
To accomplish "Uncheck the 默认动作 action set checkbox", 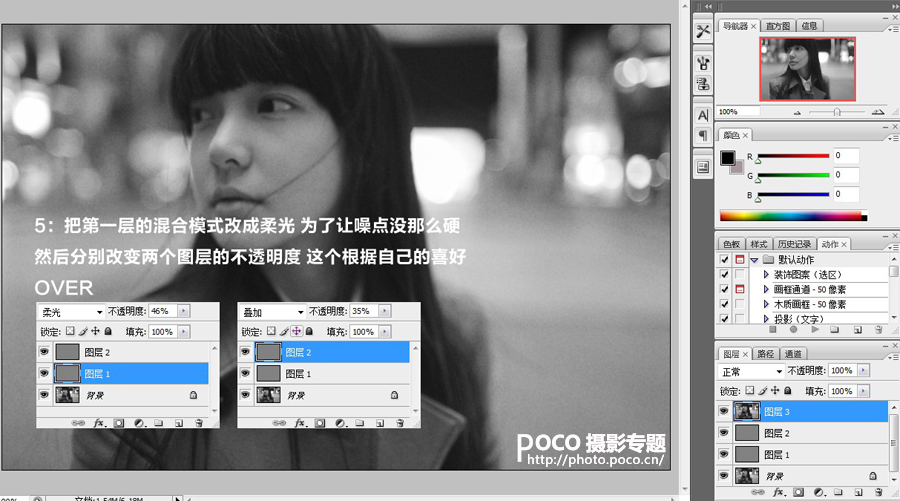I will click(x=724, y=260).
